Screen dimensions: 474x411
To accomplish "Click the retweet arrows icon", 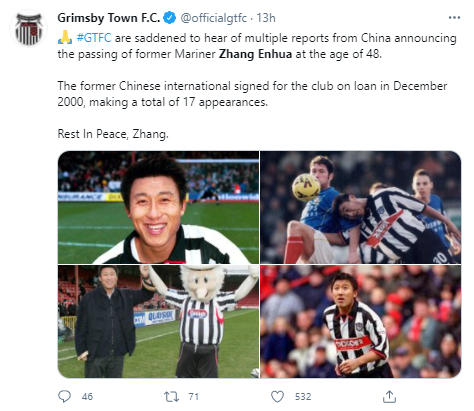I will [x=171, y=396].
